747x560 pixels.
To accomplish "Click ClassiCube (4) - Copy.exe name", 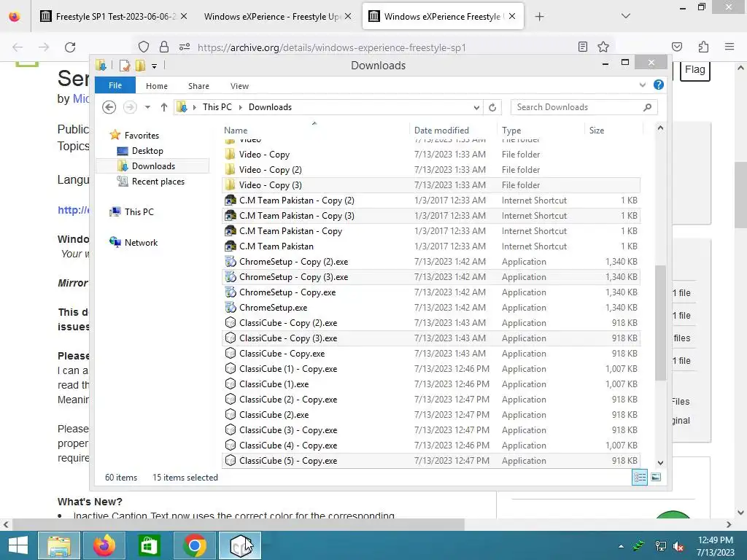I will pyautogui.click(x=288, y=446).
